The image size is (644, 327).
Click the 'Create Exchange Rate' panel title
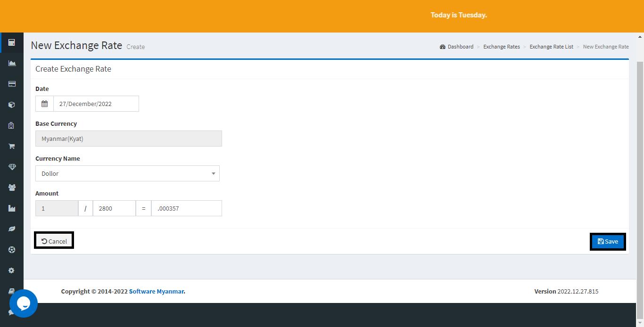point(73,69)
